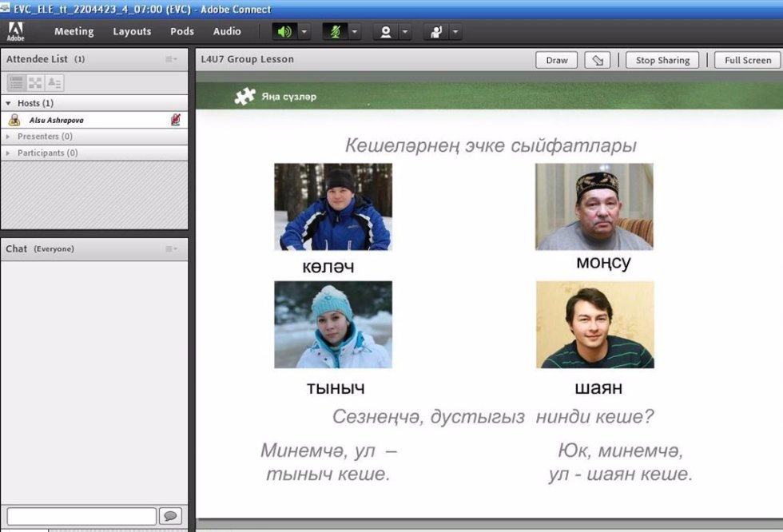
Task: Open microphone options dropdown arrow
Action: pos(355,32)
